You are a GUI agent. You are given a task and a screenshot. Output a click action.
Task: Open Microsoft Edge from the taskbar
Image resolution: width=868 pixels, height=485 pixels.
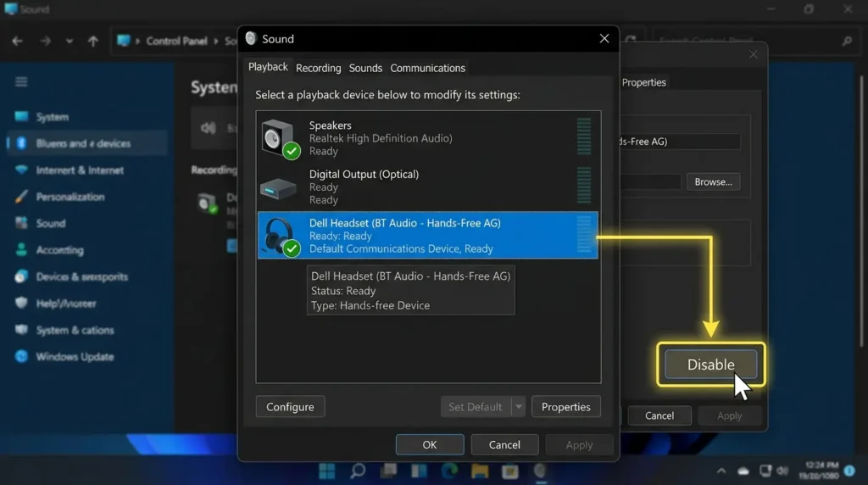coord(449,471)
